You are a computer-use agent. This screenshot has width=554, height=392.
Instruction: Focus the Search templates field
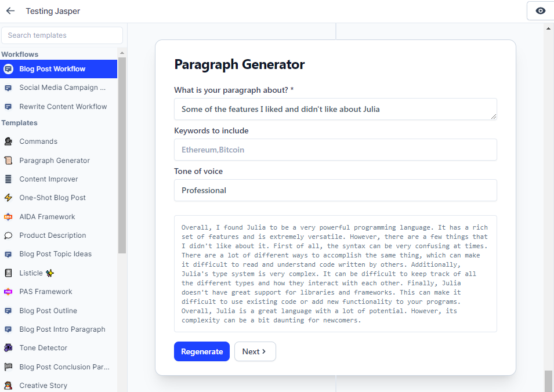(62, 35)
